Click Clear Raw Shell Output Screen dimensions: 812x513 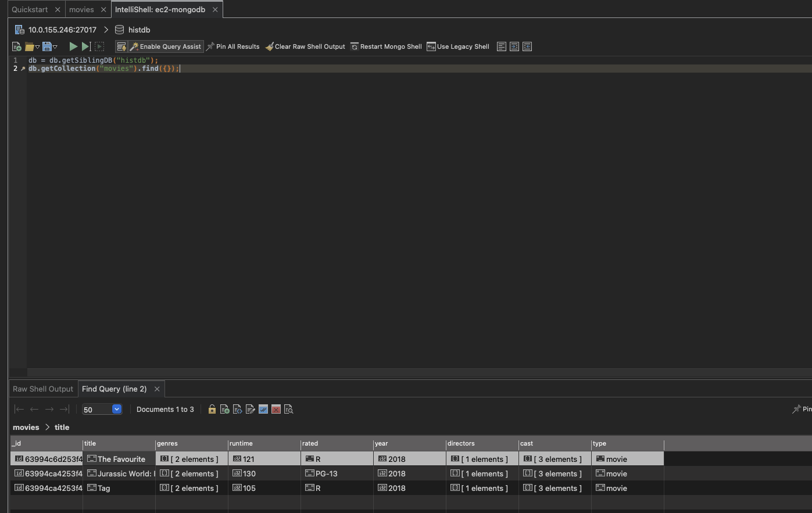[305, 46]
